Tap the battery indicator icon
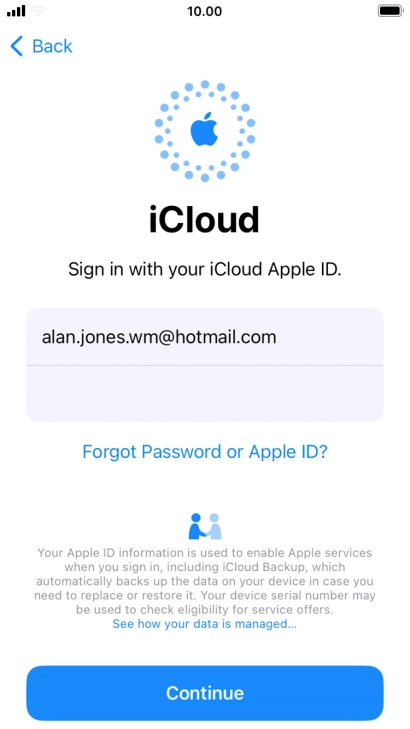Screen dimensions: 410x729 click(390, 11)
